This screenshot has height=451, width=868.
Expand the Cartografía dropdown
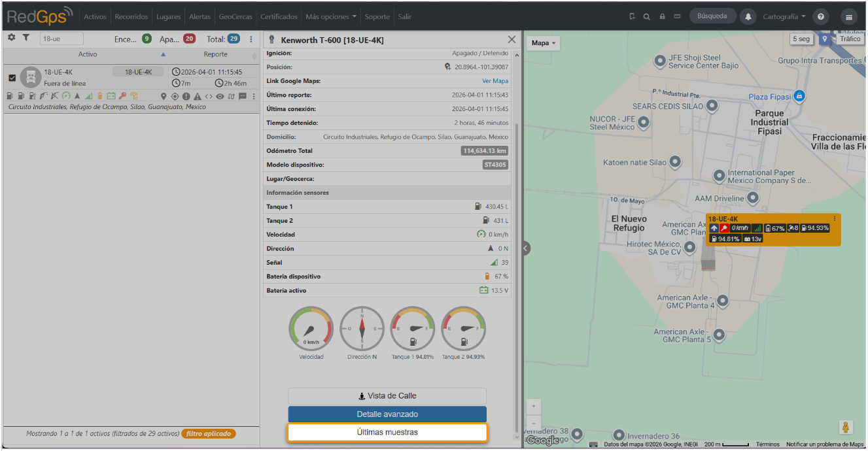coord(784,16)
